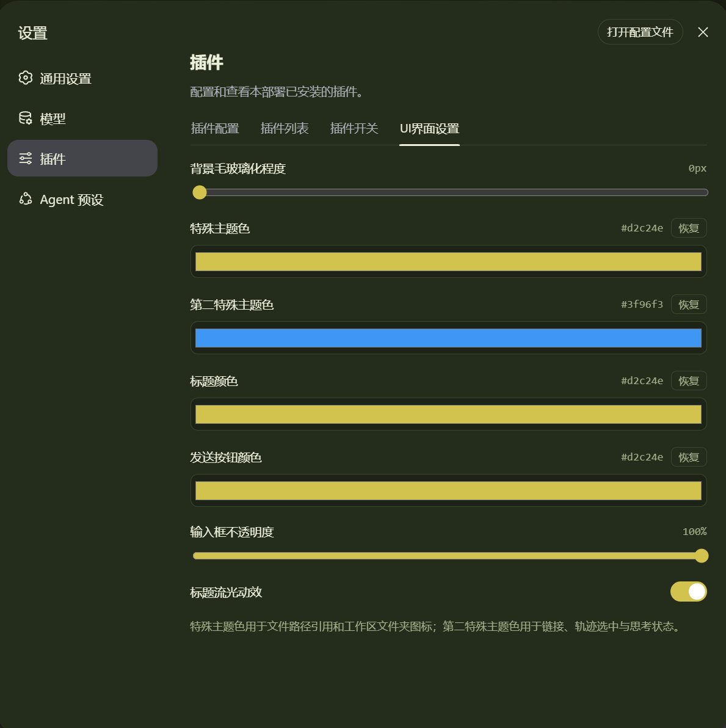The image size is (726, 728).
Task: Click the Agent 预设 icon
Action: click(26, 198)
